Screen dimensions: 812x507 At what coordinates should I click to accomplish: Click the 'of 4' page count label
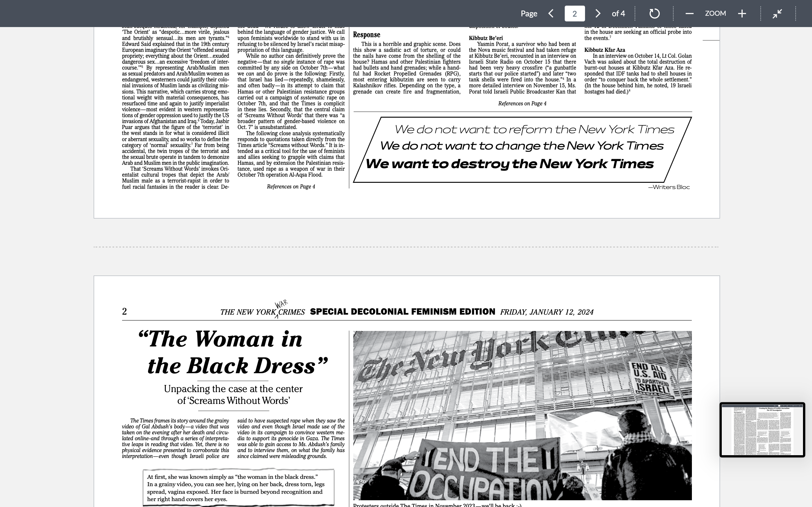click(618, 14)
